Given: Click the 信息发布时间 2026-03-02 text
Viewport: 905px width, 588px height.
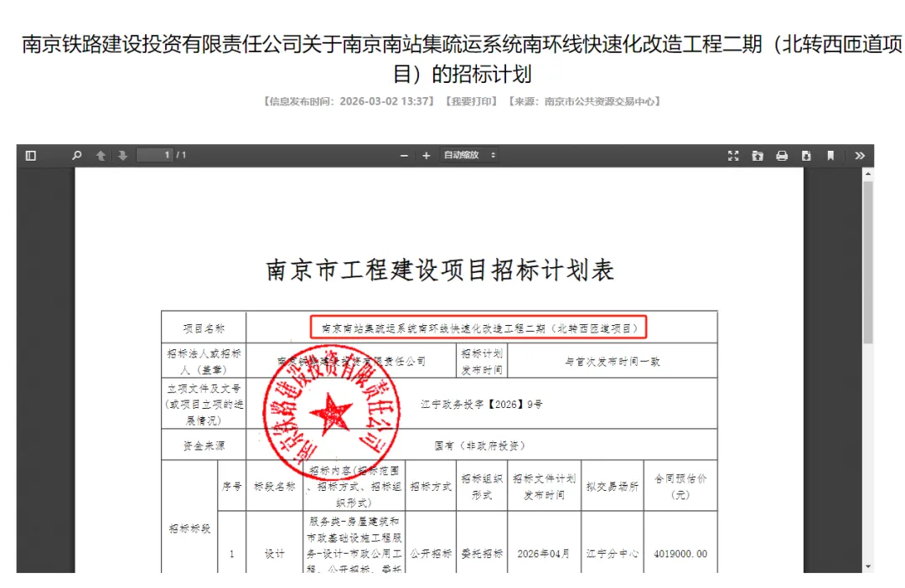Looking at the screenshot, I should [x=348, y=101].
